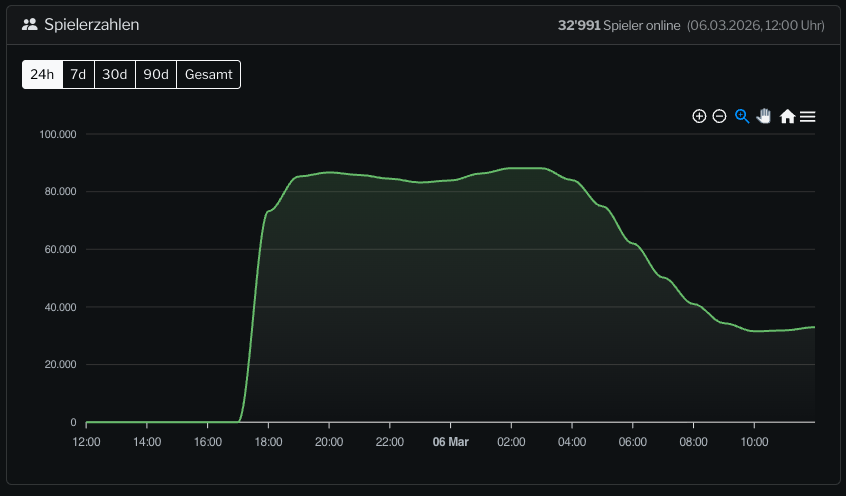Click the people icon beside Spielerzahlen
The image size is (846, 496).
pyautogui.click(x=29, y=24)
